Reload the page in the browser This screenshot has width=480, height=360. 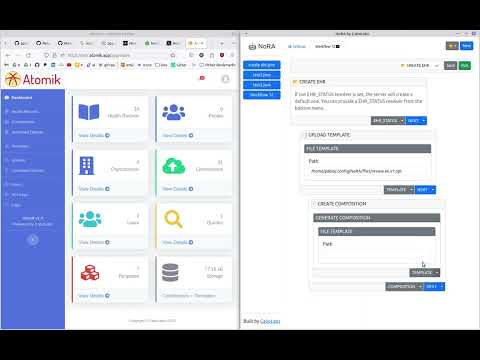28,55
